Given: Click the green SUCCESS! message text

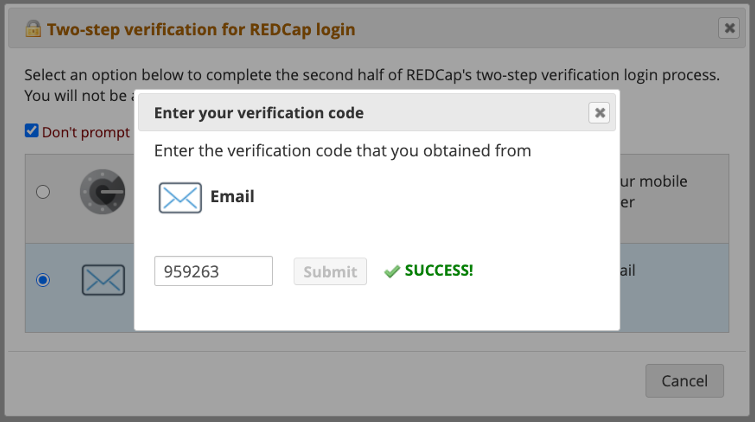Looking at the screenshot, I should 439,271.
